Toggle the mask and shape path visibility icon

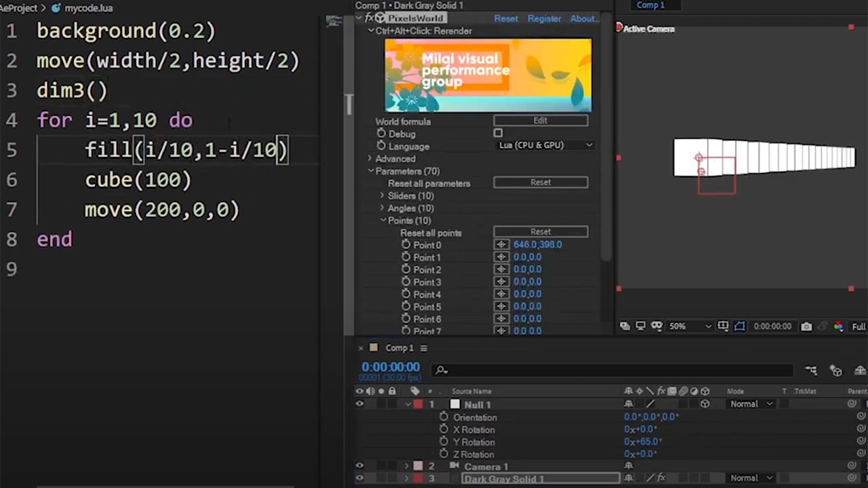739,326
